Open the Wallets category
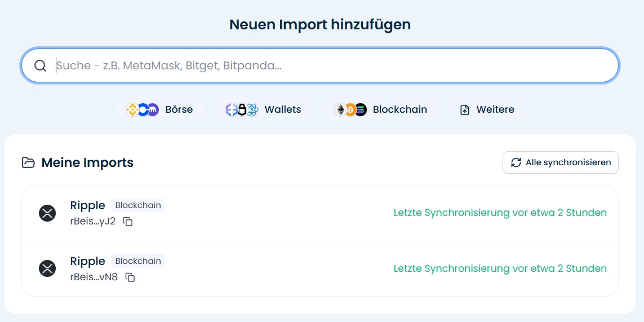The width and height of the screenshot is (644, 322). 263,110
